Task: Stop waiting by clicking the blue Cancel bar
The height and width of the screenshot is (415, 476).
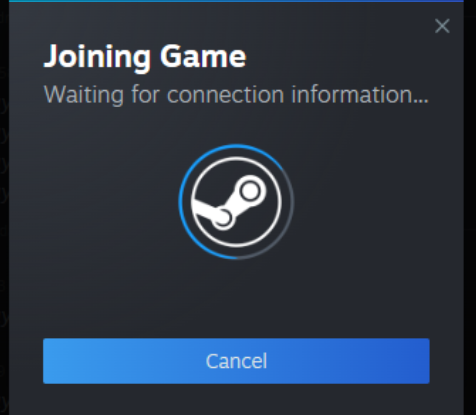Action: [236, 361]
